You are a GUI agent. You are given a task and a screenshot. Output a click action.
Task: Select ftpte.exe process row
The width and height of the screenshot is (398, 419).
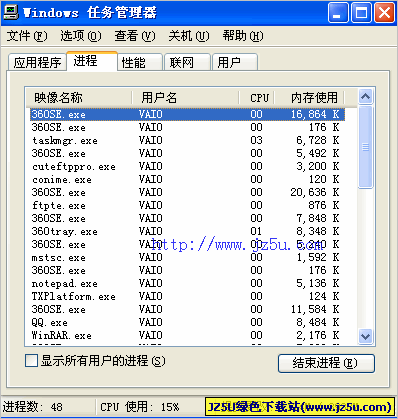coord(187,205)
